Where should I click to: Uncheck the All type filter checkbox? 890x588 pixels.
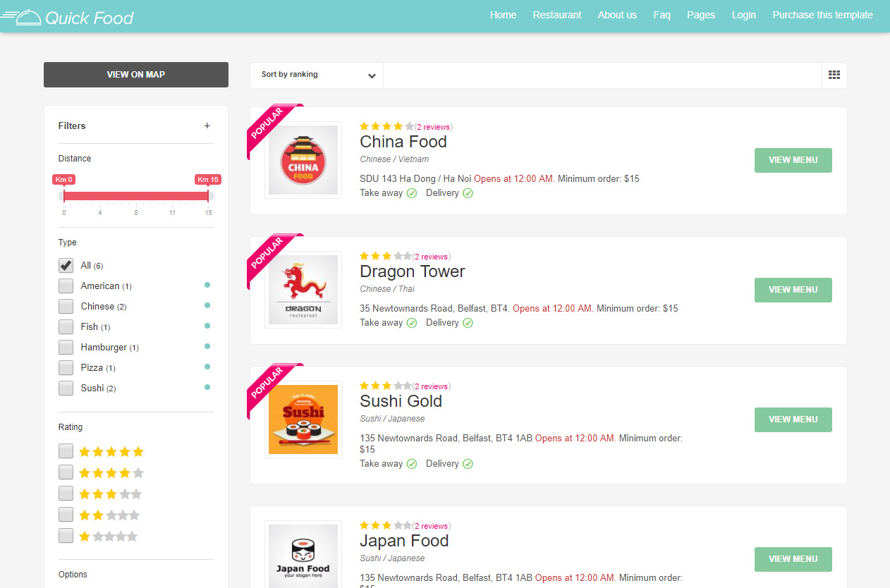[66, 266]
